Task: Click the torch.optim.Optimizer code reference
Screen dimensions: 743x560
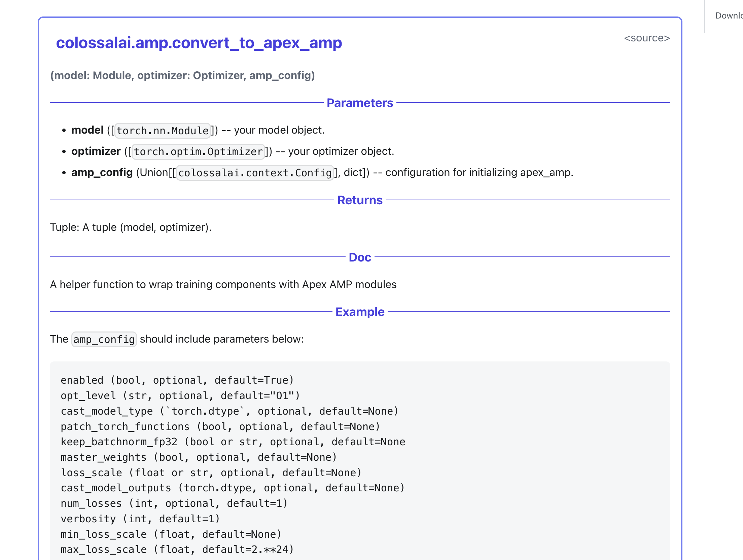Action: tap(198, 152)
